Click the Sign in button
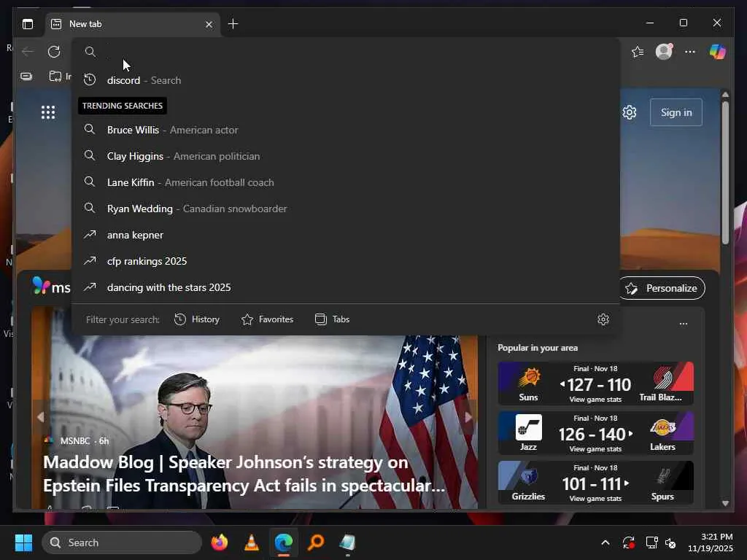The image size is (747, 560). point(676,112)
